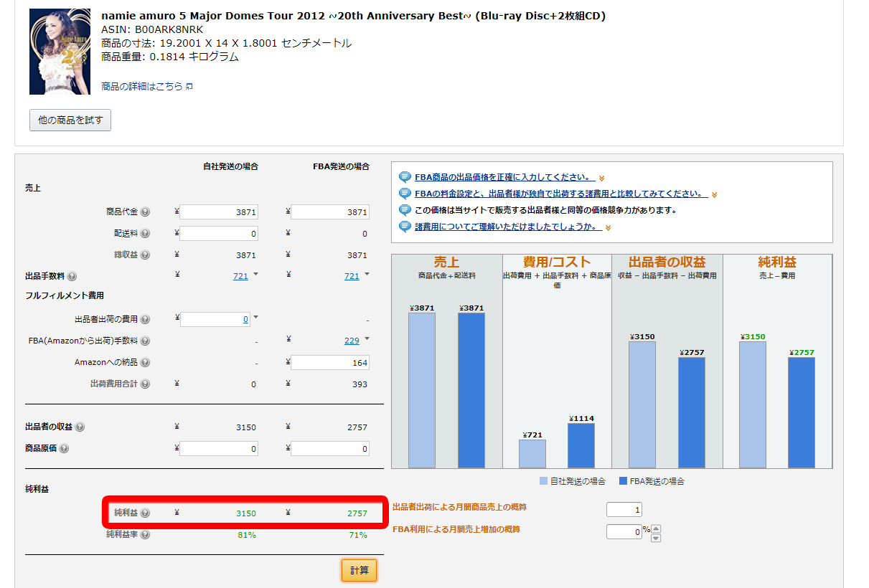Open help icon next to 純利益率
Viewport: 869px width, 588px height.
(x=145, y=535)
